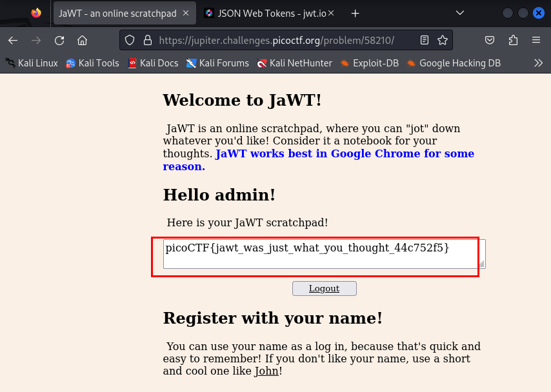Click the blue Google Chrome notice text
This screenshot has height=392, width=551.
tap(318, 160)
